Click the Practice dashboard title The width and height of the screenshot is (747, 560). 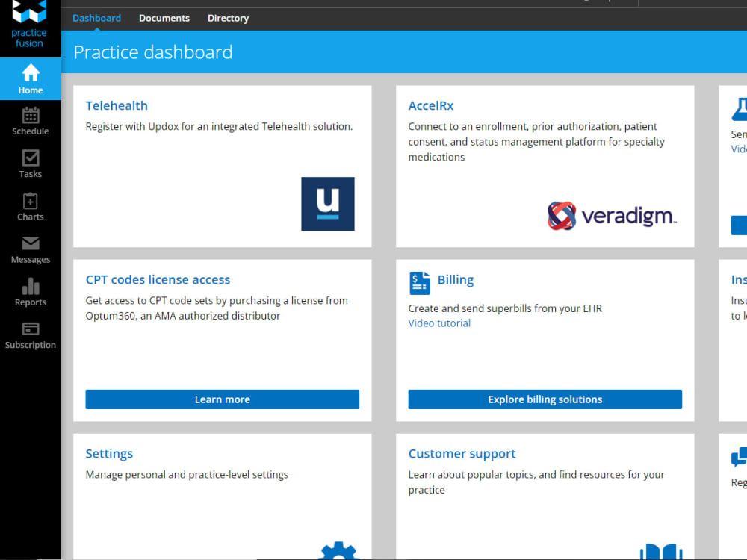[x=153, y=52]
